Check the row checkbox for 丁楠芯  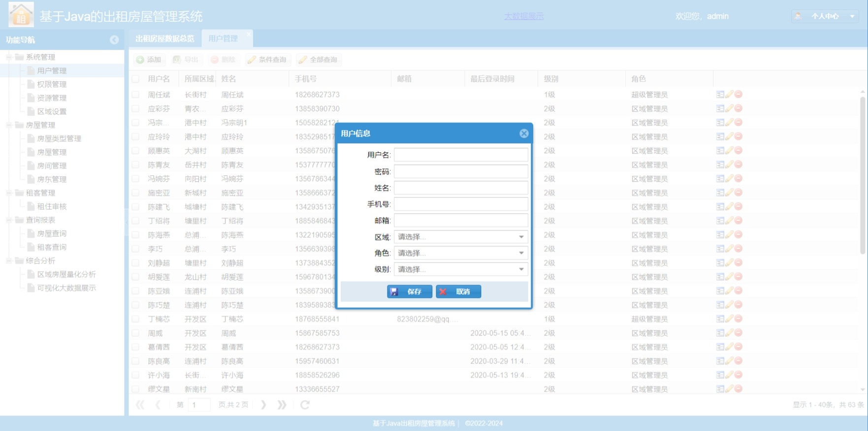[135, 319]
